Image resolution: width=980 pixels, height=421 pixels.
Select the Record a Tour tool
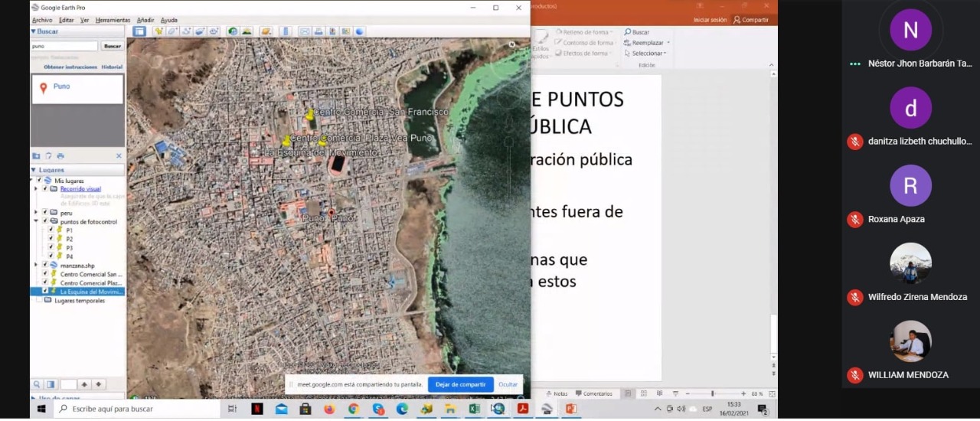coord(214,31)
